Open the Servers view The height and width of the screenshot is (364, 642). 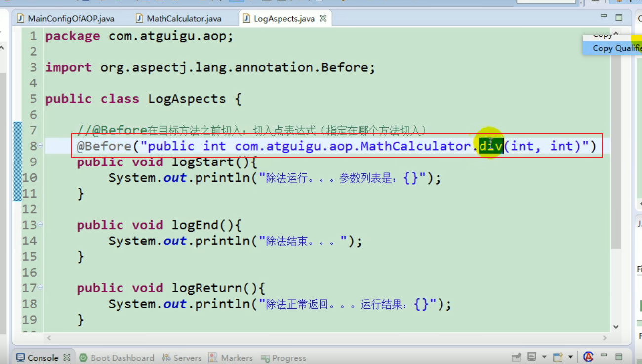tap(181, 358)
